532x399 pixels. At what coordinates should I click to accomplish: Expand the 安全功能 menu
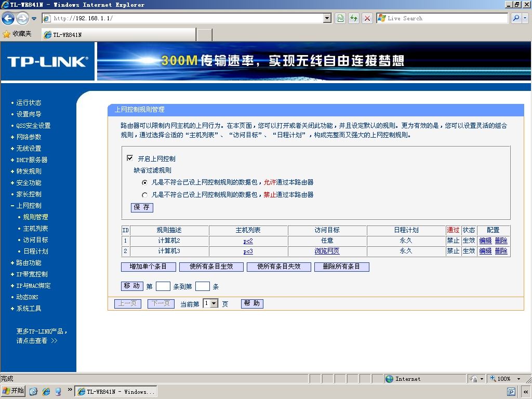29,183
